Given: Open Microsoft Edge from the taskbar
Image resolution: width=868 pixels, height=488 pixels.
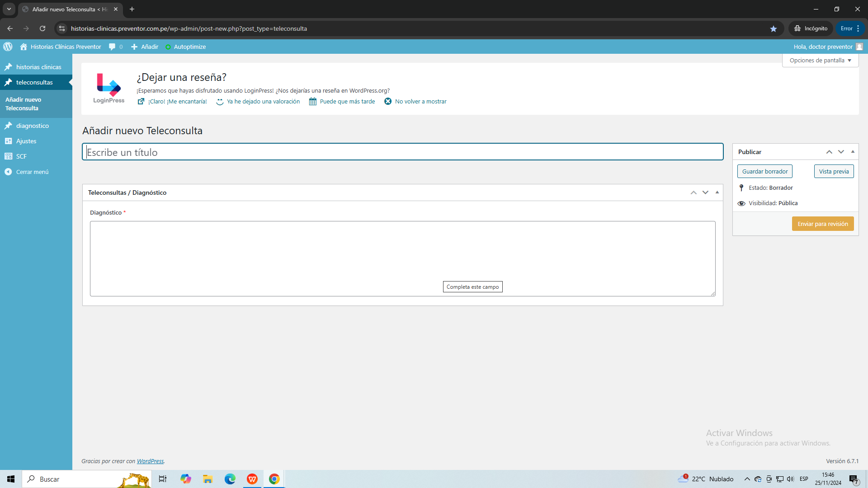Looking at the screenshot, I should tap(230, 479).
